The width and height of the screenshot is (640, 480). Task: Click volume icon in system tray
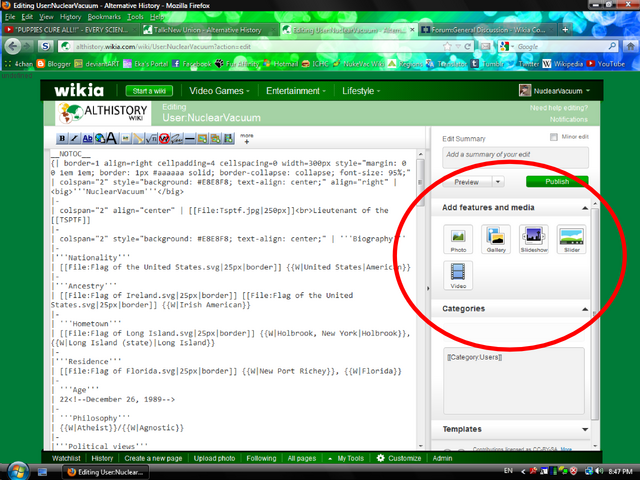click(x=599, y=471)
